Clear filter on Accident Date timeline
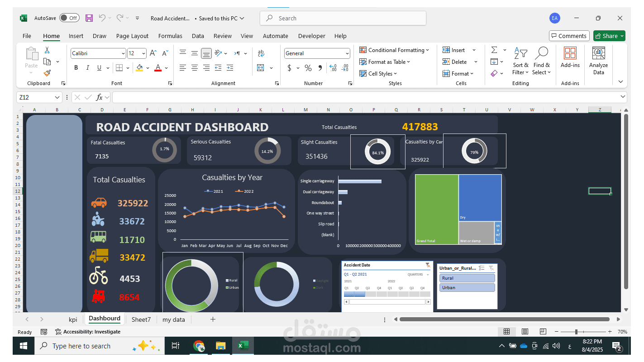Image resolution: width=644 pixels, height=362 pixels. [428, 265]
